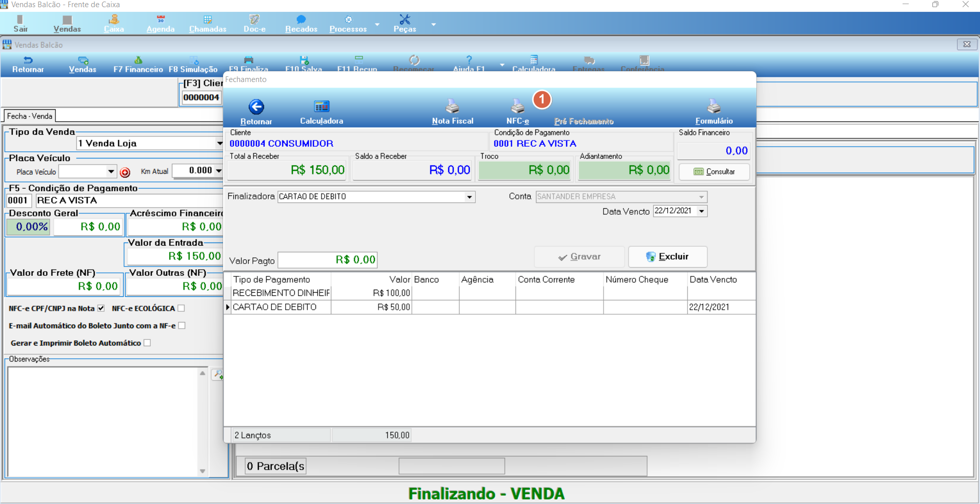The image size is (980, 504).
Task: Click the Consultar button
Action: (x=714, y=172)
